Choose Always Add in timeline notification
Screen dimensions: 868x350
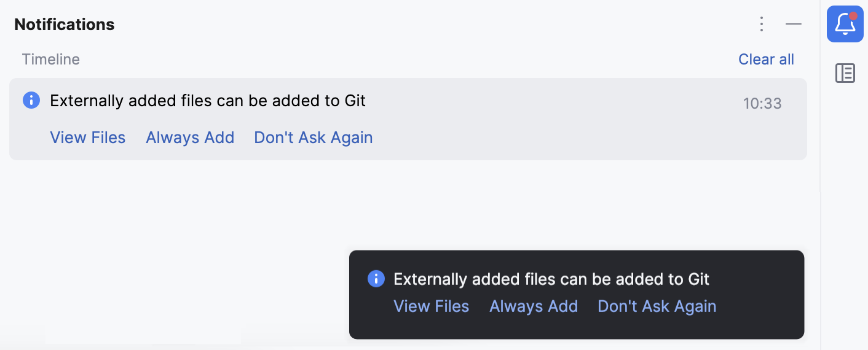coord(190,138)
